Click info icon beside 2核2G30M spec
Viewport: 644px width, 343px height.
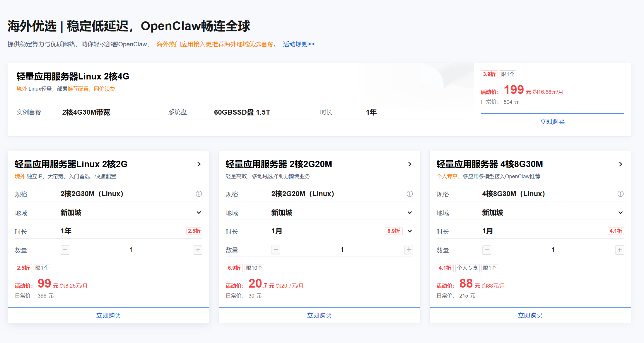pyautogui.click(x=199, y=194)
